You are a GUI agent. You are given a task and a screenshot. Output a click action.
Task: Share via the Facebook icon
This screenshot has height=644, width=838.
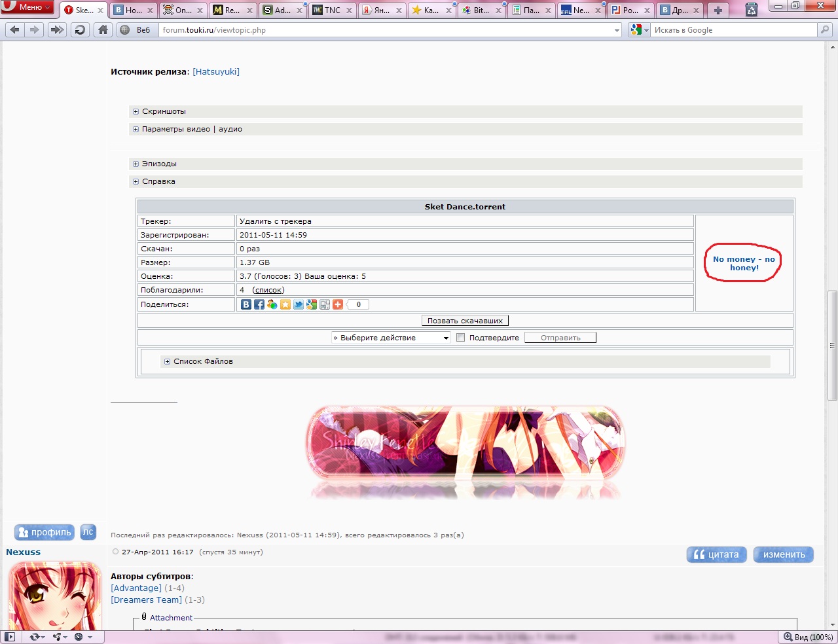(259, 304)
